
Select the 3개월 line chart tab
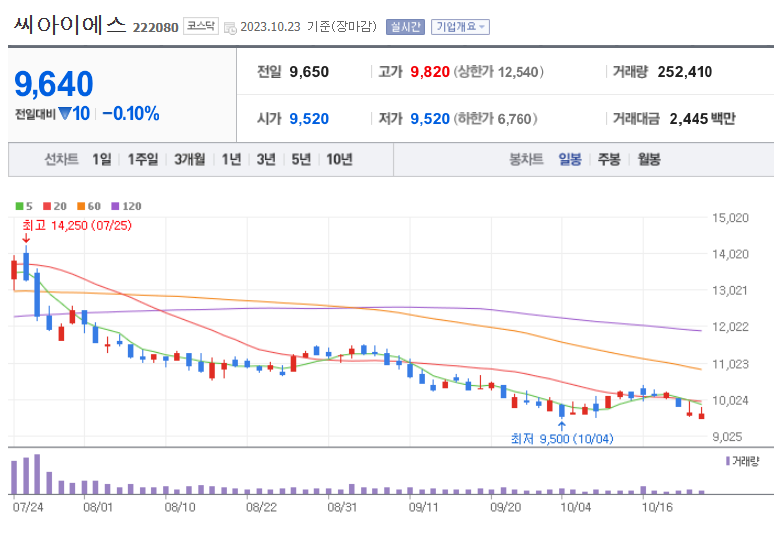[x=190, y=159]
